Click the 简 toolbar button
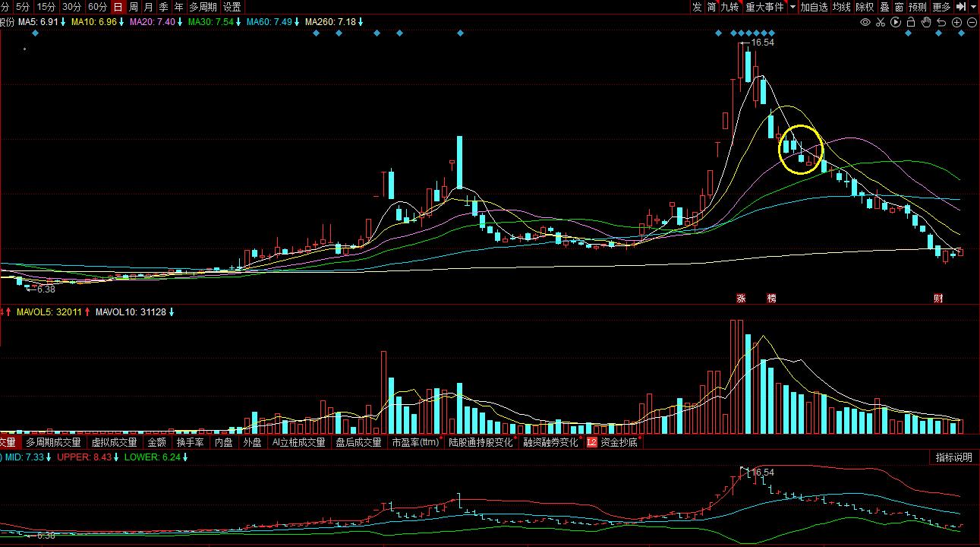The height and width of the screenshot is (547, 980). click(711, 7)
